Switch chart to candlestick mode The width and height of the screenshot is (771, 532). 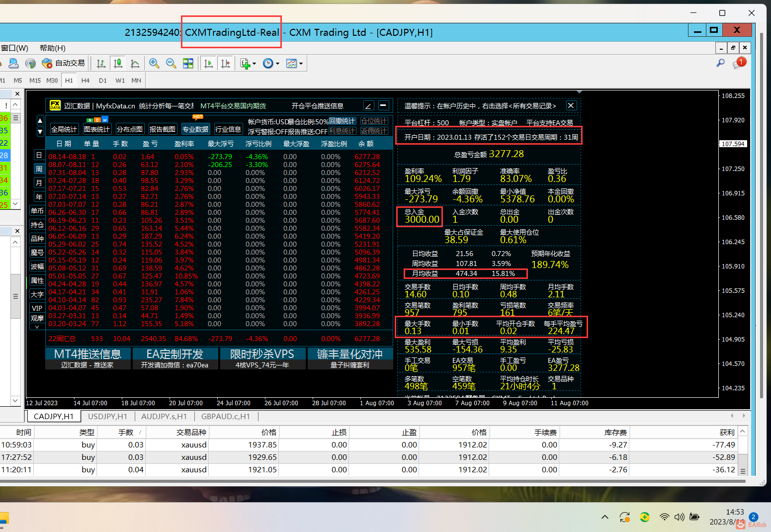coord(118,63)
